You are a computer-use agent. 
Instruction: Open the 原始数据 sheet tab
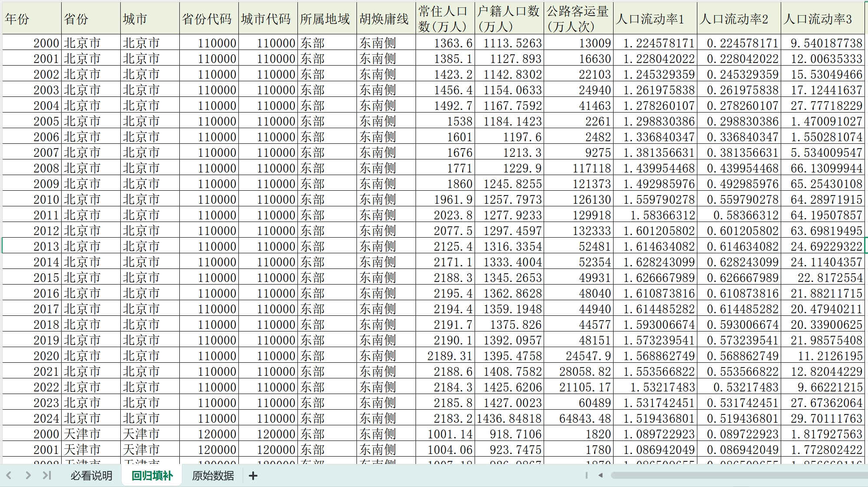213,476
